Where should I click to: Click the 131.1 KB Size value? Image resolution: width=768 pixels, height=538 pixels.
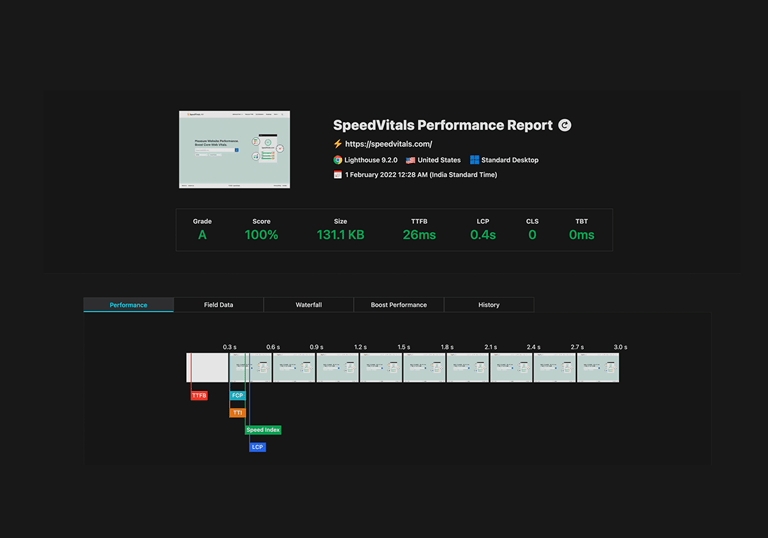coord(340,235)
